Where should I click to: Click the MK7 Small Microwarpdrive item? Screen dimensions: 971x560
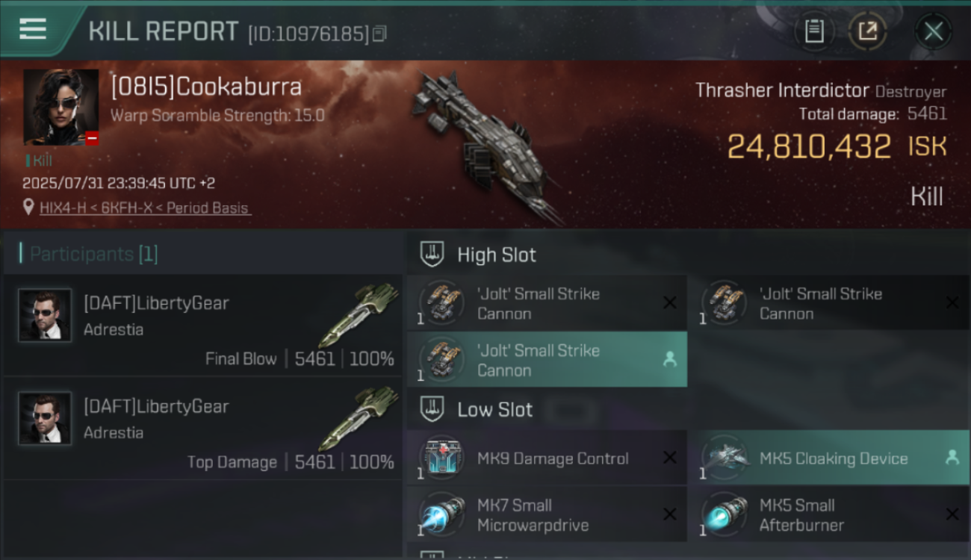547,514
